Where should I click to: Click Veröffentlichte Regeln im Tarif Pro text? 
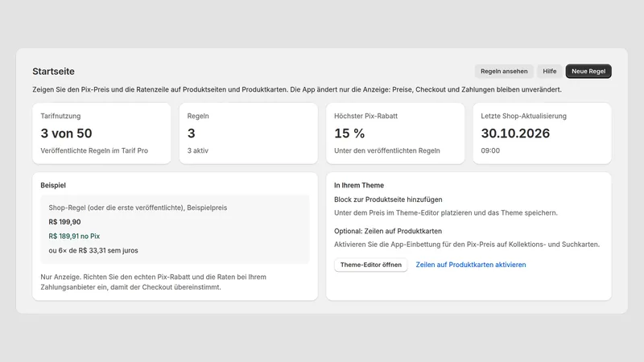pyautogui.click(x=94, y=150)
